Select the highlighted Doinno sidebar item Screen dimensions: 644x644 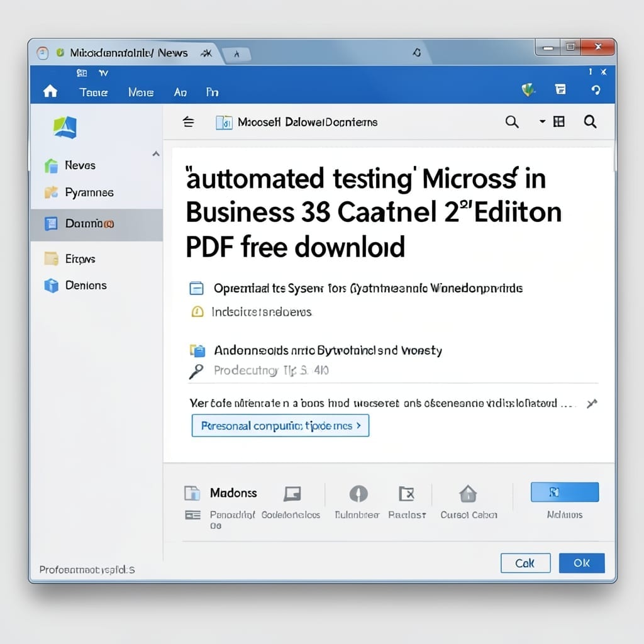click(96, 225)
